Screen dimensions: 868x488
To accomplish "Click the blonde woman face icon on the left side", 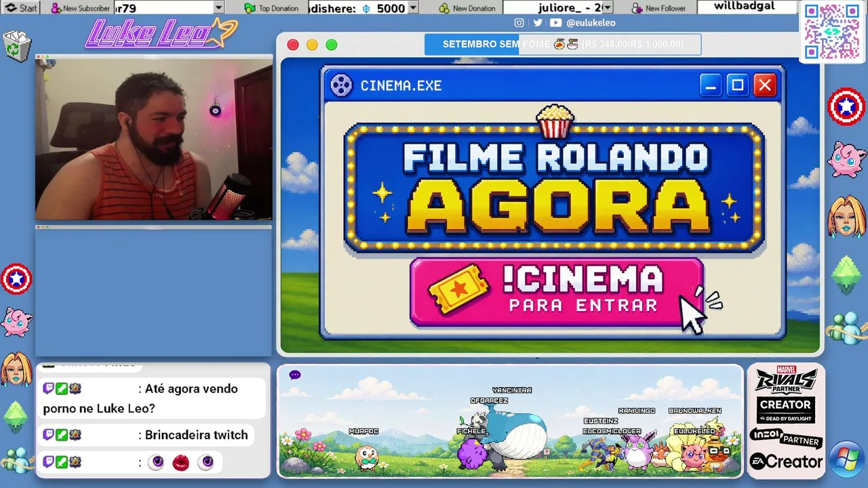I will (x=16, y=369).
